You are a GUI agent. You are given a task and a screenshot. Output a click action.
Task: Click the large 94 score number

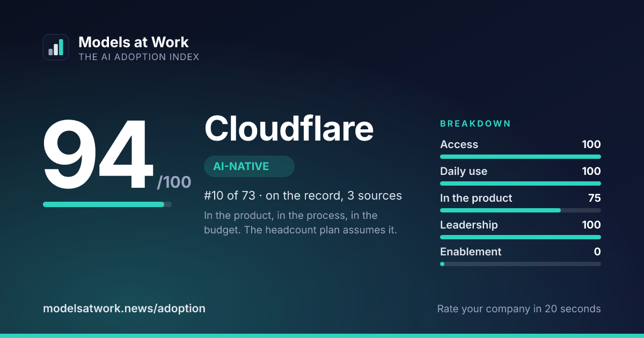97,155
